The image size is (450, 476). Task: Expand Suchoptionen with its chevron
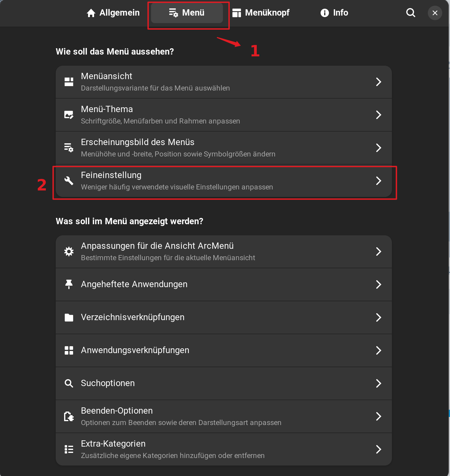pos(378,383)
